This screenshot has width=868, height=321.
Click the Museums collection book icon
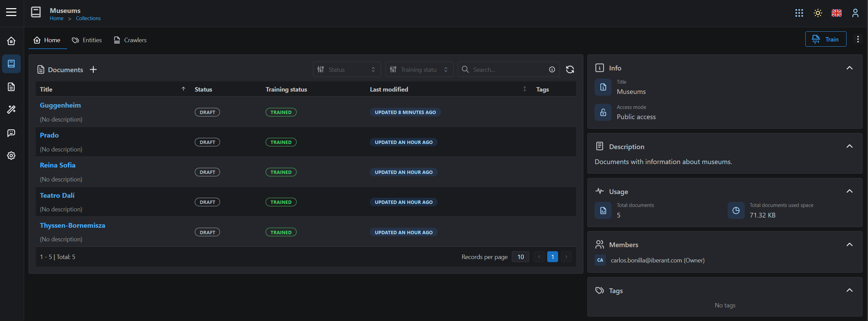pos(36,12)
